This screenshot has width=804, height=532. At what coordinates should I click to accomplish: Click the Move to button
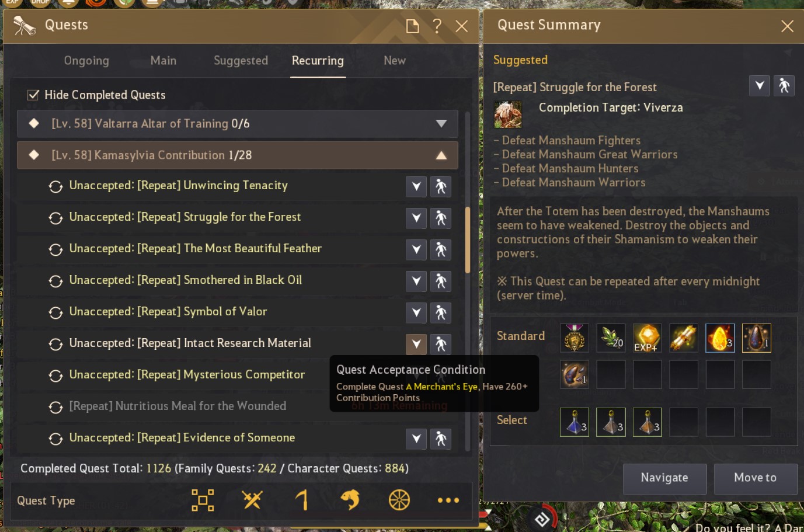756,479
